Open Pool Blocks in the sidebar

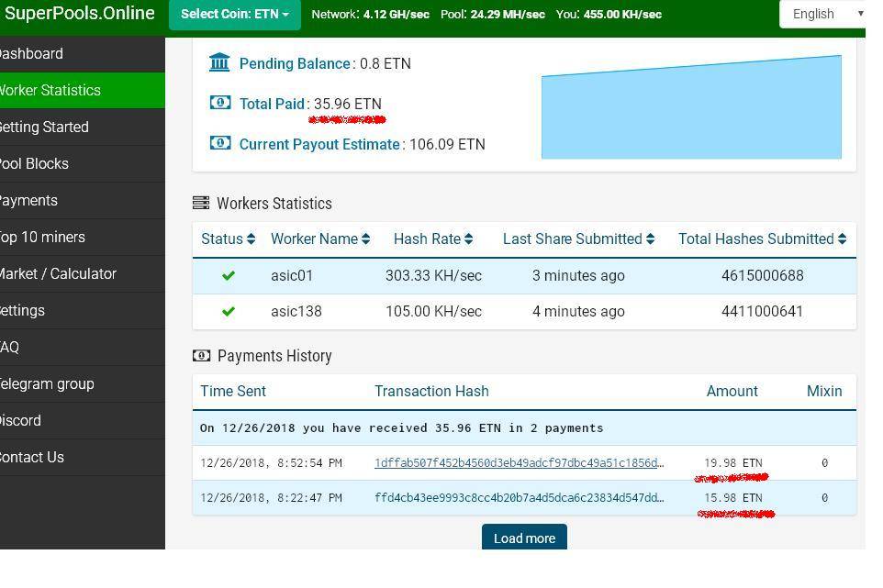83,163
